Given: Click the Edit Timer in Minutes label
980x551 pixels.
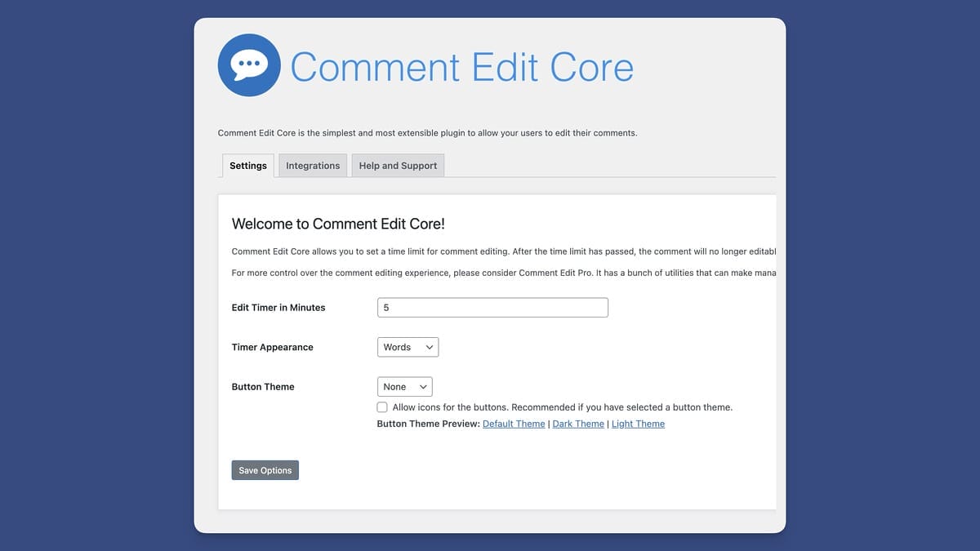Looking at the screenshot, I should pos(278,308).
